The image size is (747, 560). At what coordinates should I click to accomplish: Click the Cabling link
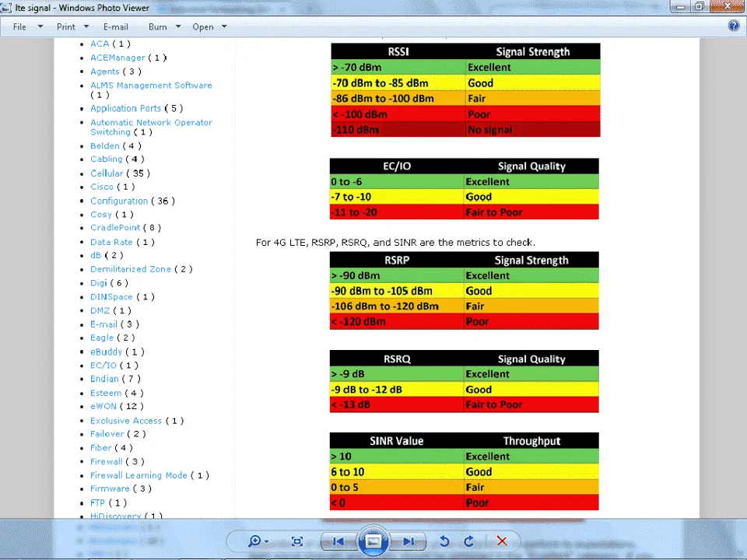tap(107, 159)
